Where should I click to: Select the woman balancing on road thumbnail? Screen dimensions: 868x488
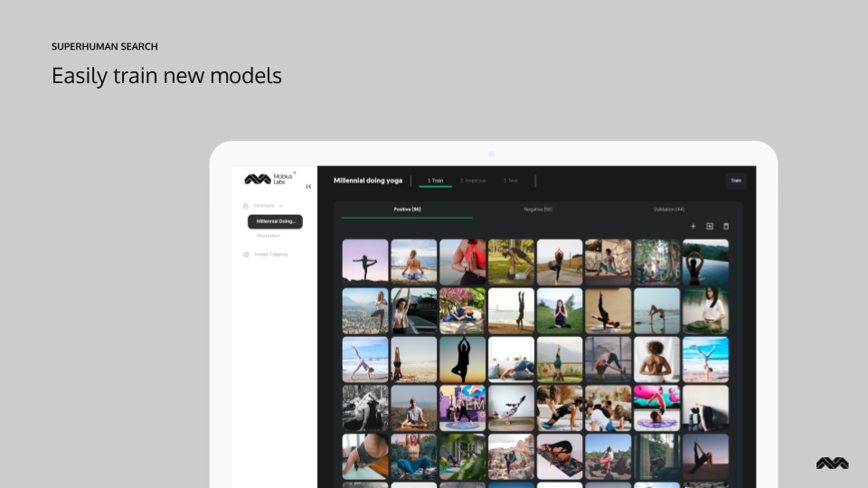point(560,262)
